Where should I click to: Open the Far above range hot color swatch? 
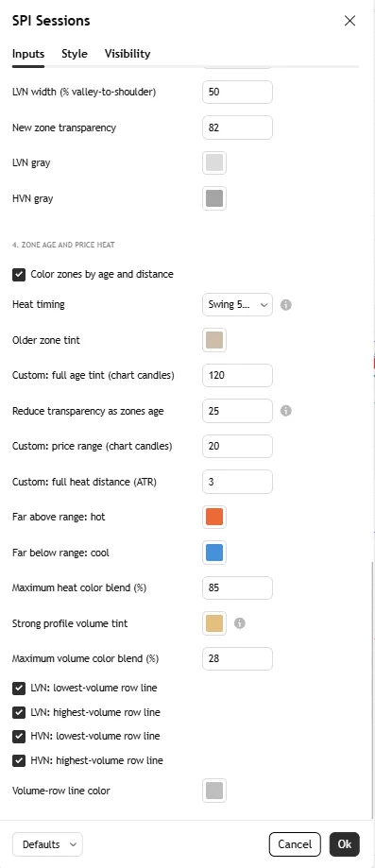(x=214, y=517)
